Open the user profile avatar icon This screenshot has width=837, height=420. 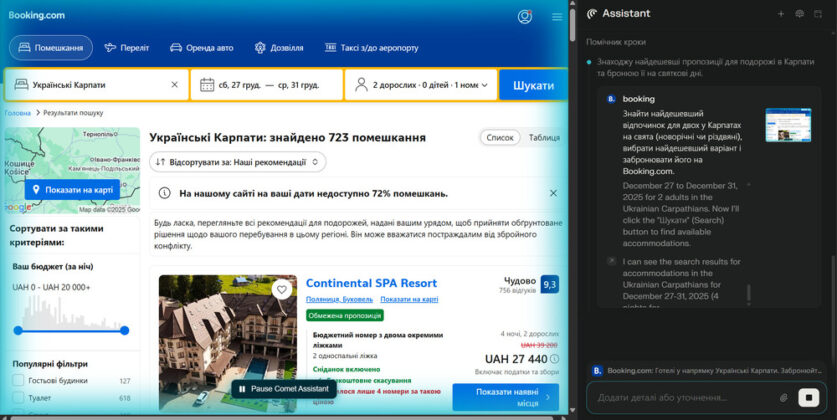click(525, 17)
